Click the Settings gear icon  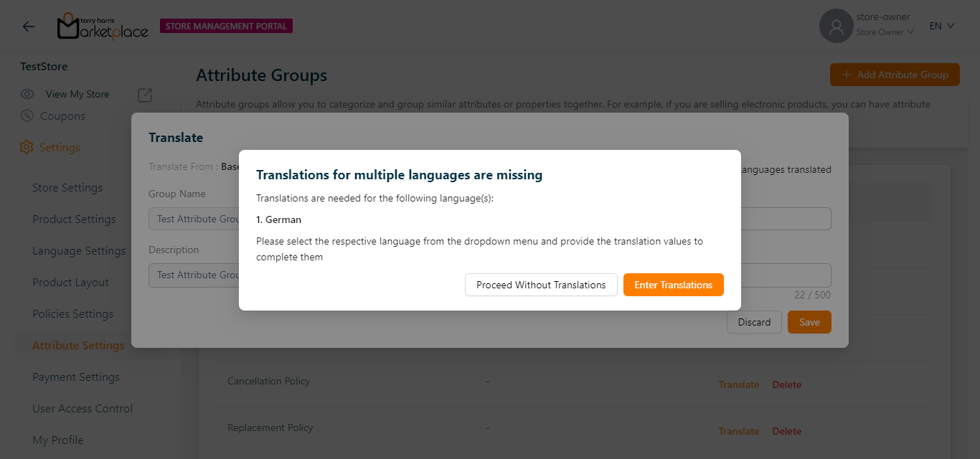(27, 148)
